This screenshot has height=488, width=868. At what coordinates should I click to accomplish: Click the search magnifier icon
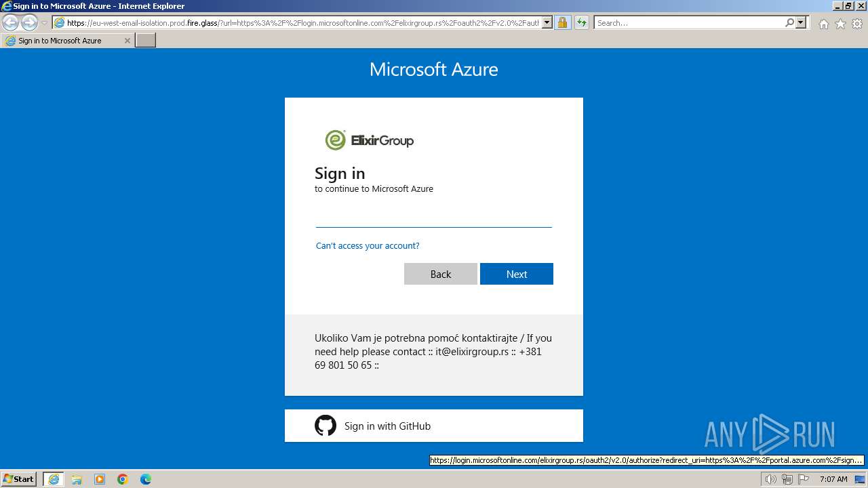(789, 23)
